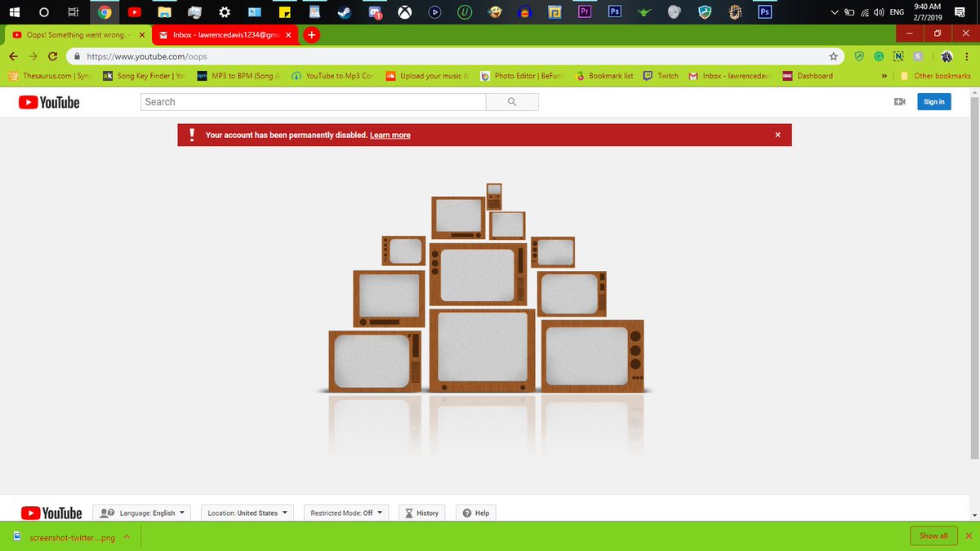Open File Explorer from the taskbar
This screenshot has width=980, height=551.
click(164, 12)
